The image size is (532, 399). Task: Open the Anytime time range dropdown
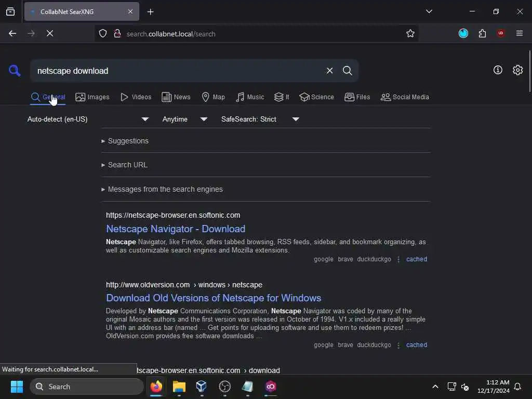(x=184, y=119)
